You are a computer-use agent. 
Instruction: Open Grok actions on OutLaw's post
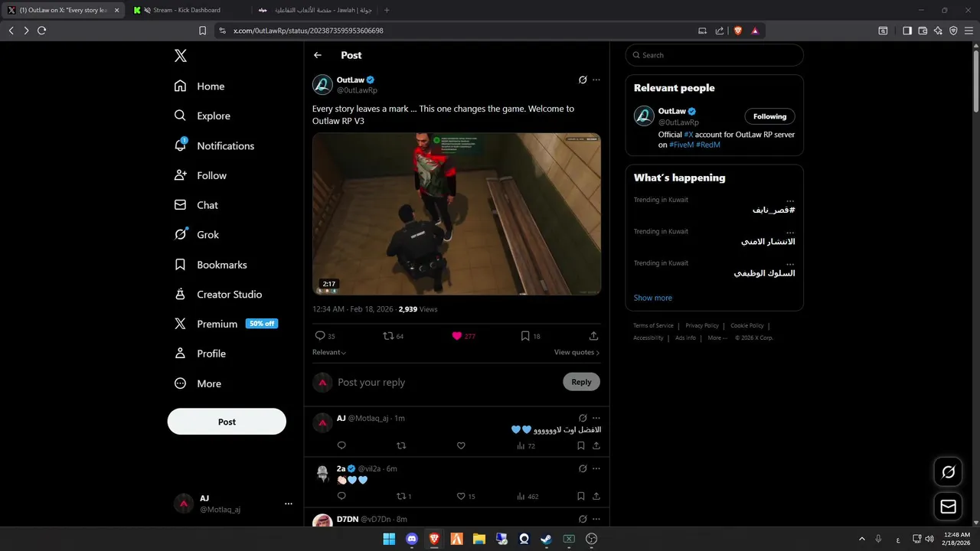click(583, 80)
